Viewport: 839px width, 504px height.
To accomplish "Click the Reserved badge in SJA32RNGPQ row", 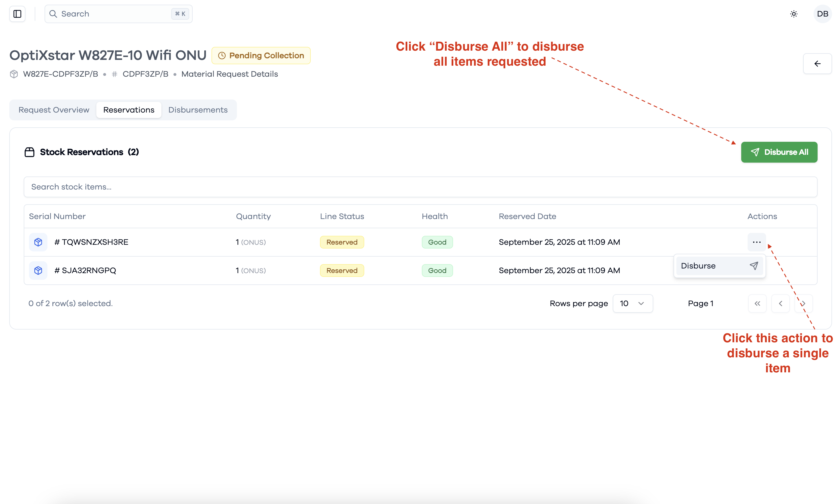I will pos(342,270).
